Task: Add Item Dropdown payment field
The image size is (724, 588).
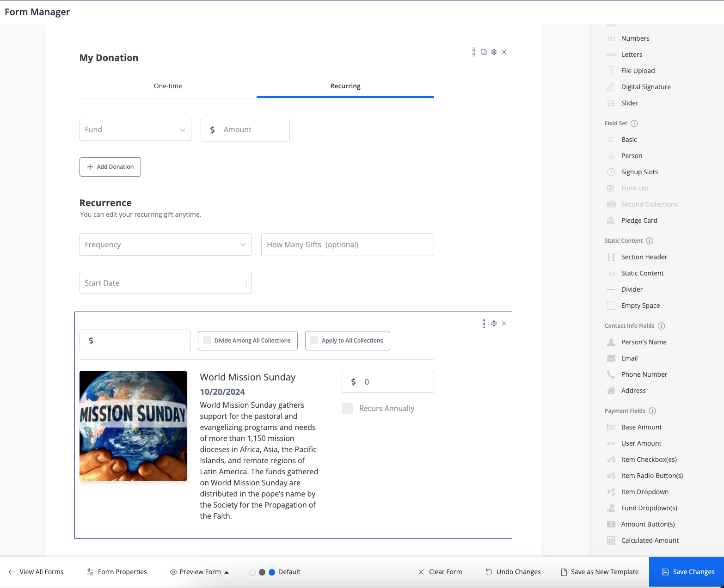Action: [x=644, y=492]
